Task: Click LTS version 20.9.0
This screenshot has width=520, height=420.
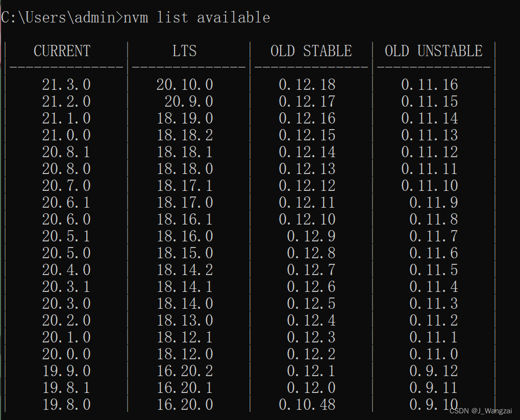Action: [x=189, y=102]
